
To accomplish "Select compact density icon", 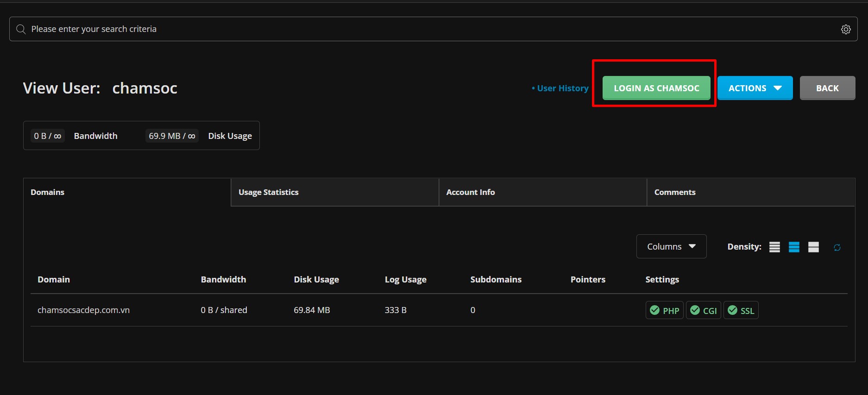I will pos(774,247).
